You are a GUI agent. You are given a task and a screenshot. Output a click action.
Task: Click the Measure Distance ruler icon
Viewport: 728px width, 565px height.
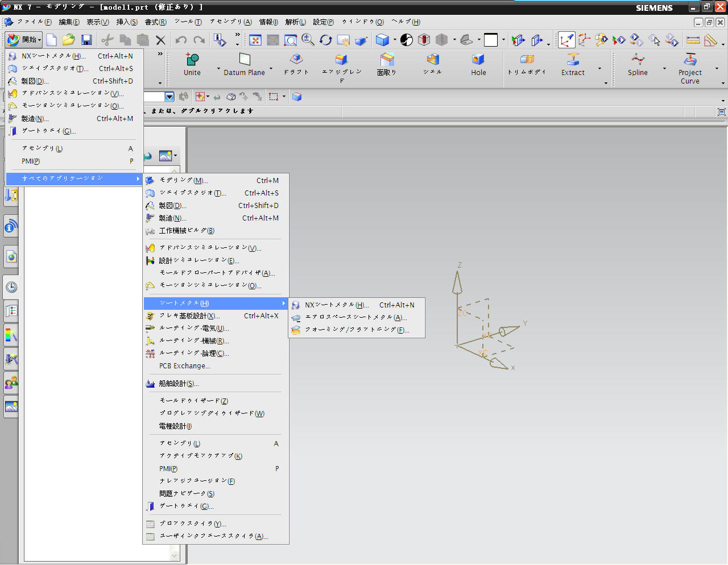pos(693,40)
